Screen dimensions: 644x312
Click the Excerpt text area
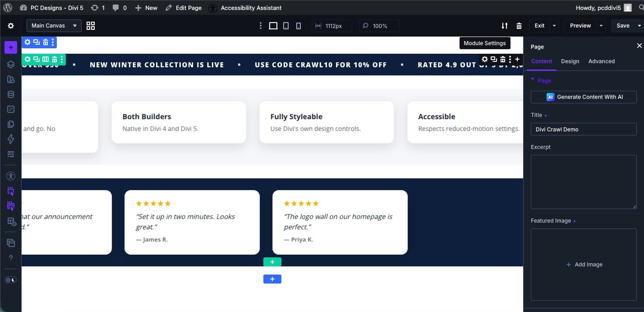pyautogui.click(x=584, y=182)
